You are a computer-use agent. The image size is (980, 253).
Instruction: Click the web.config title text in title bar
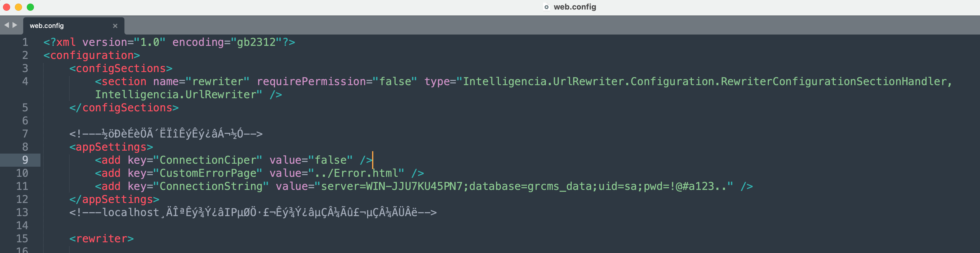[575, 7]
